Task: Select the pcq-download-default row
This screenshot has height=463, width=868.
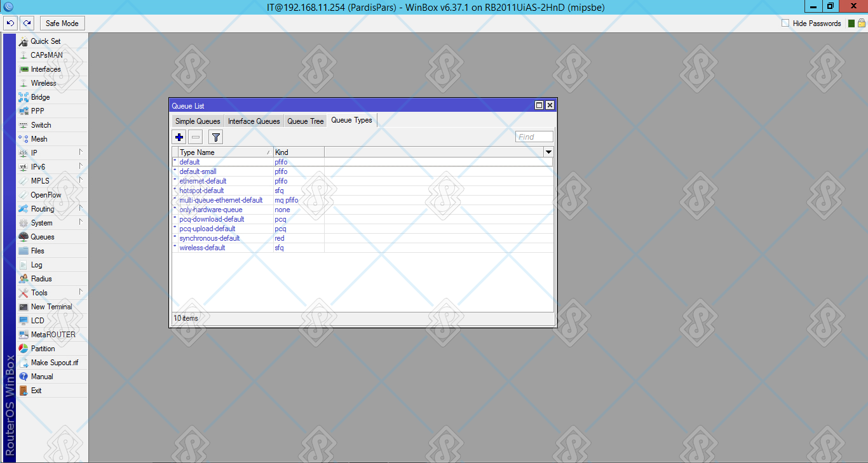Action: point(362,219)
